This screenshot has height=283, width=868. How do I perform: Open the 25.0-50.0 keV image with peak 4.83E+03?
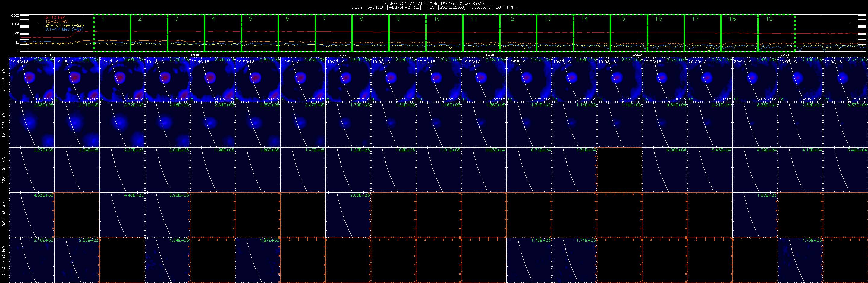[x=32, y=215]
